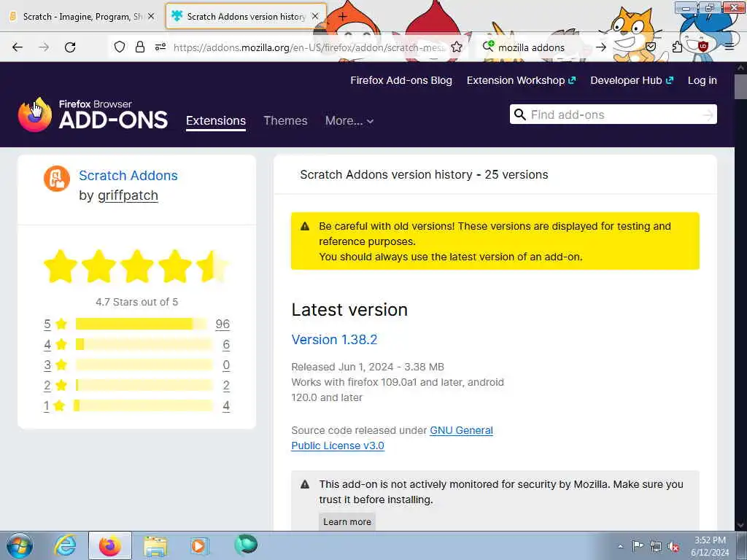
Task: Click the network tray icon
Action: coord(656,546)
